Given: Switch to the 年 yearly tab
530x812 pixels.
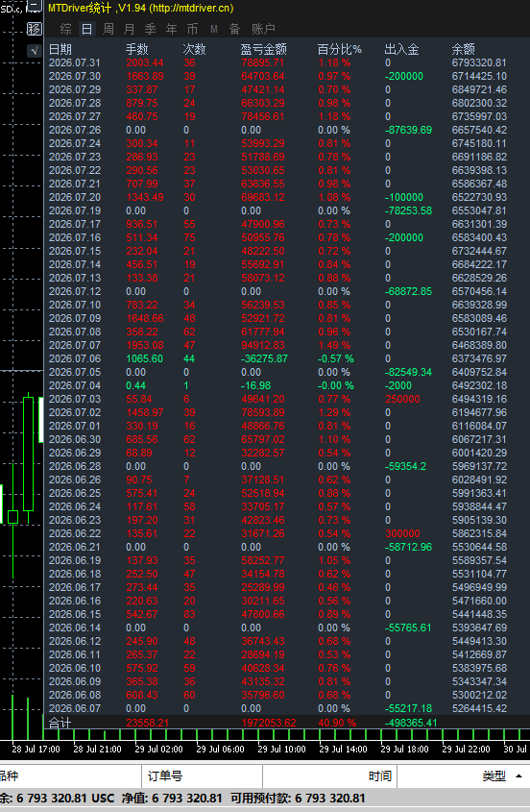Looking at the screenshot, I should tap(171, 29).
